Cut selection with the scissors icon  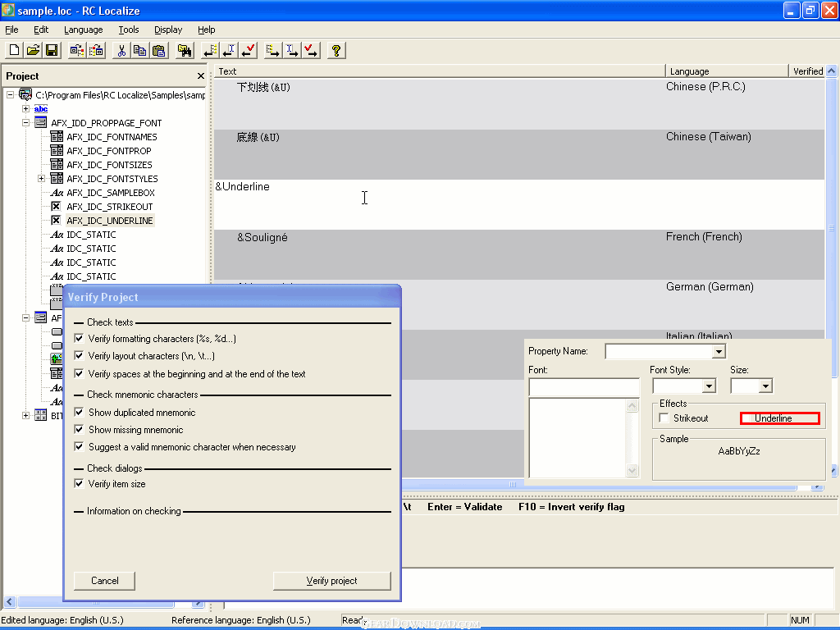tap(121, 50)
